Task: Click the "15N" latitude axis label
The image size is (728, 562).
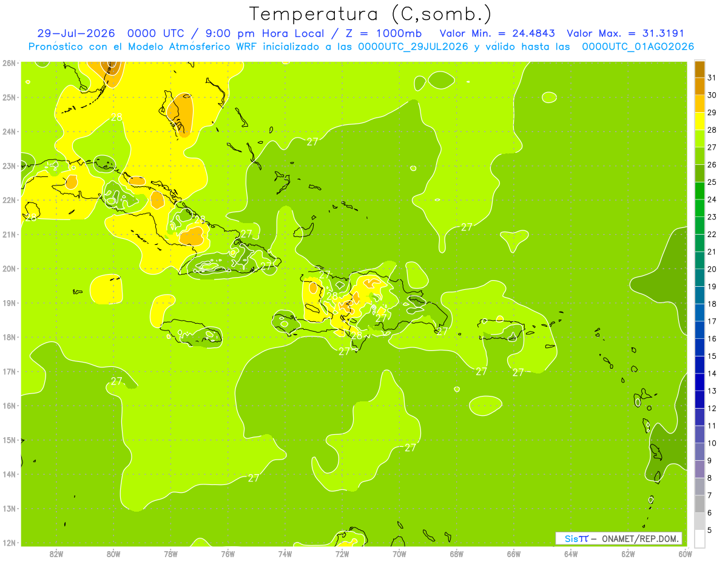Action: point(9,440)
